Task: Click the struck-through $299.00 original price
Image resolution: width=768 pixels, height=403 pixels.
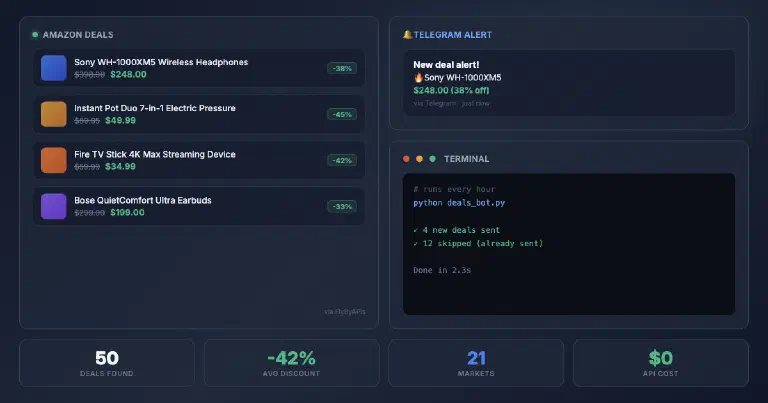Action: click(x=90, y=213)
